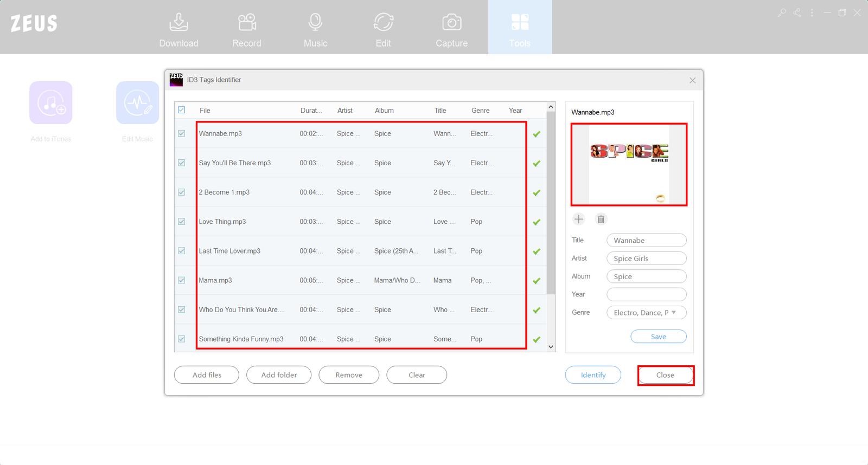Viewport: 868px width, 465px height.
Task: Select the Something Kinda Funny.mp3 file name
Action: (x=241, y=339)
